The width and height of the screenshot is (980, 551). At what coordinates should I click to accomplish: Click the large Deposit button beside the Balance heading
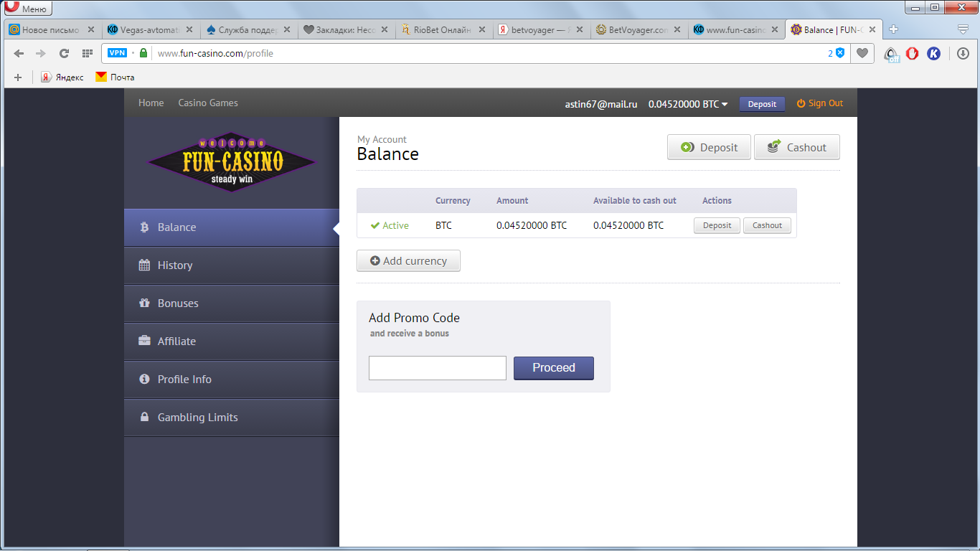(709, 147)
